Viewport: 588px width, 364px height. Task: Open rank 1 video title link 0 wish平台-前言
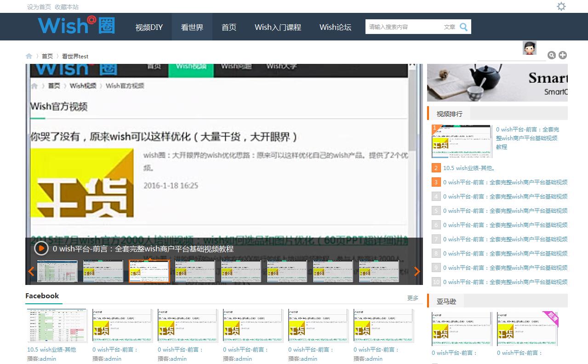[x=528, y=138]
